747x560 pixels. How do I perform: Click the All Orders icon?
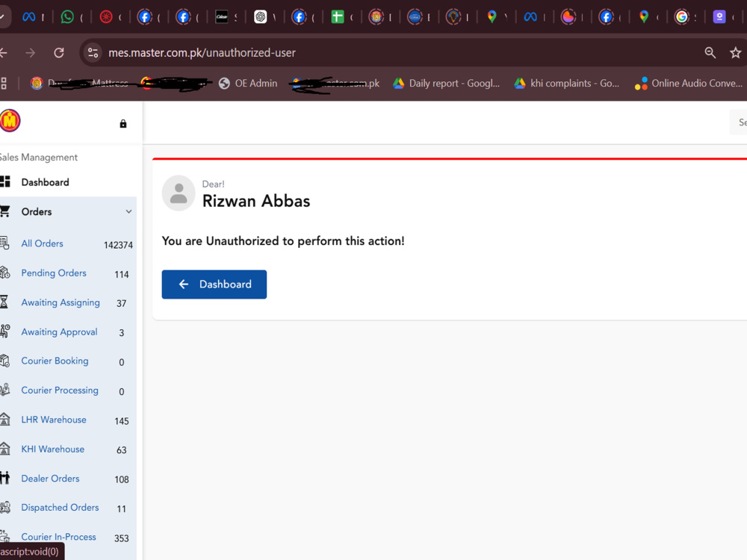(x=4, y=243)
